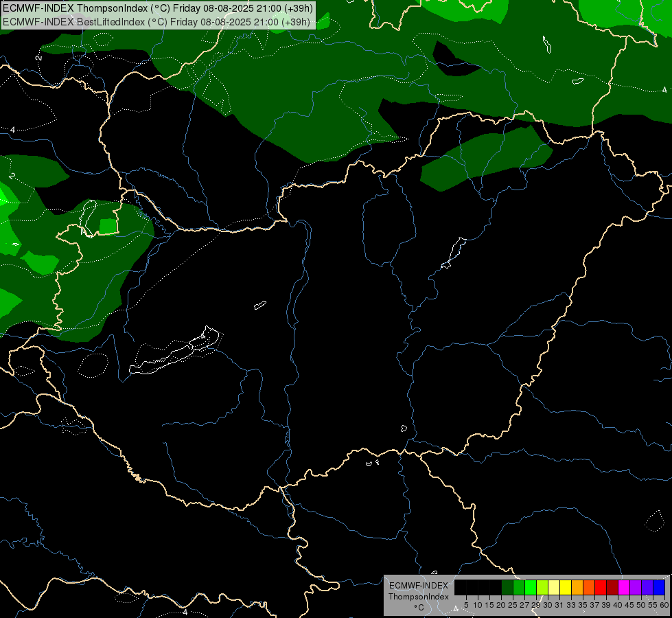Image resolution: width=672 pixels, height=618 pixels.
Task: Select the bright green 27–29 legend swatch
Action: [x=531, y=588]
